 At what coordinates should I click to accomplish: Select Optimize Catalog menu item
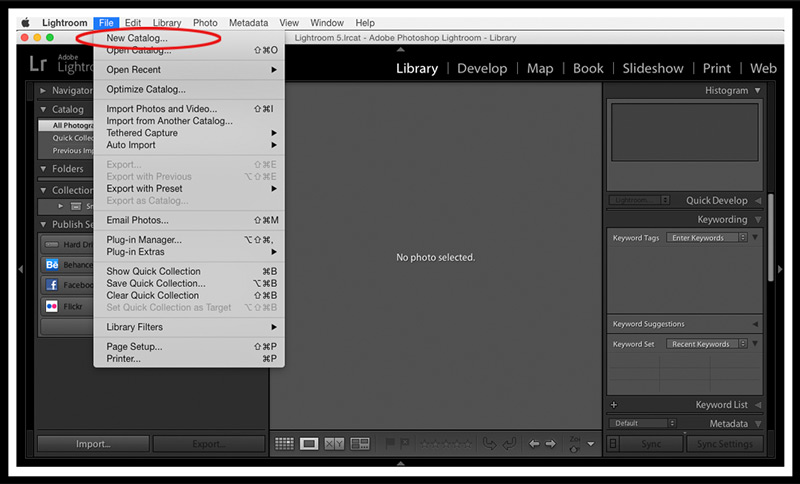pyautogui.click(x=189, y=89)
